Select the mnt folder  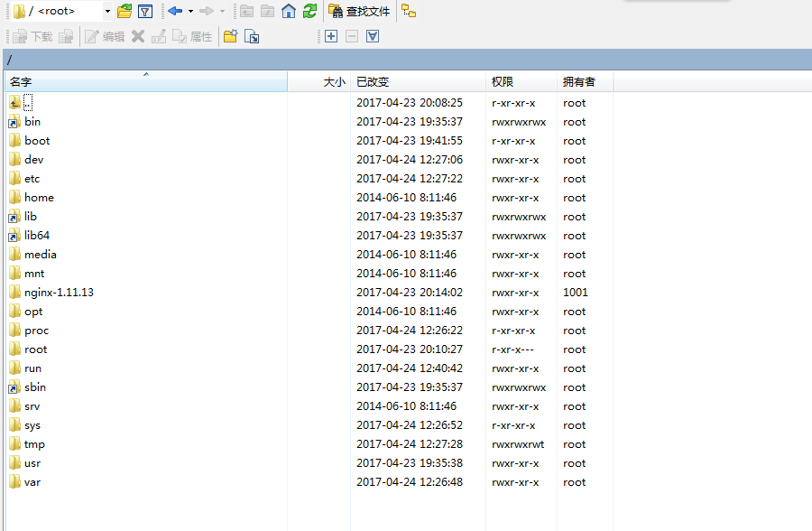click(34, 274)
